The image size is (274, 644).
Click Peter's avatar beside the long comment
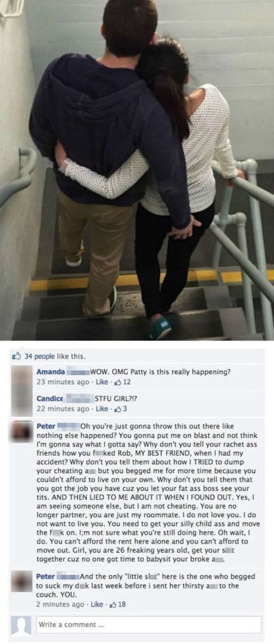click(x=21, y=431)
